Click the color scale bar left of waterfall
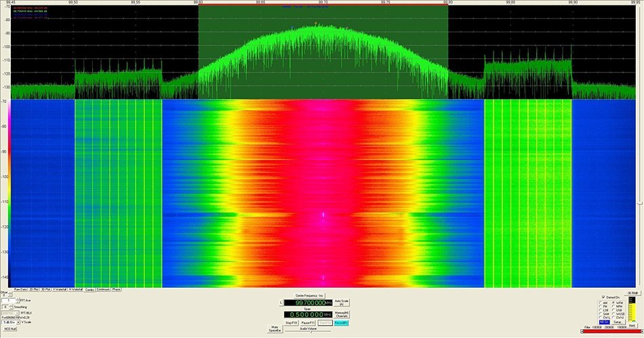644x338 pixels. (x=9, y=193)
